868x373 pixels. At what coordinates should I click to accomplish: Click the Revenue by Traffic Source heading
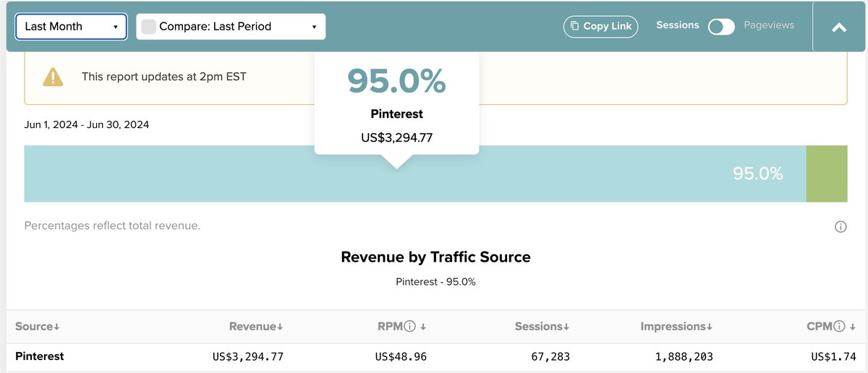pyautogui.click(x=435, y=257)
